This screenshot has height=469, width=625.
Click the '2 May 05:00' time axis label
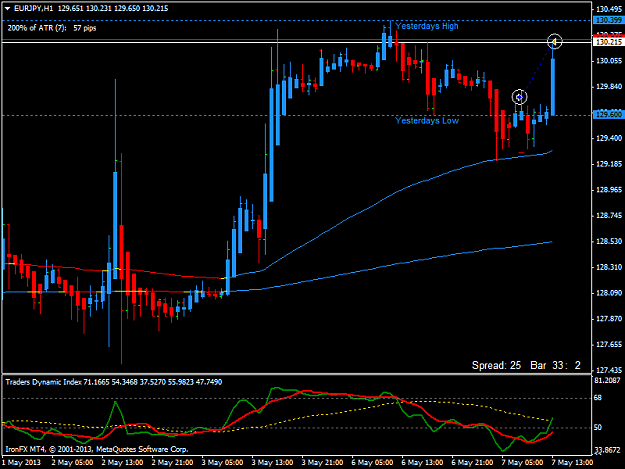point(72,462)
